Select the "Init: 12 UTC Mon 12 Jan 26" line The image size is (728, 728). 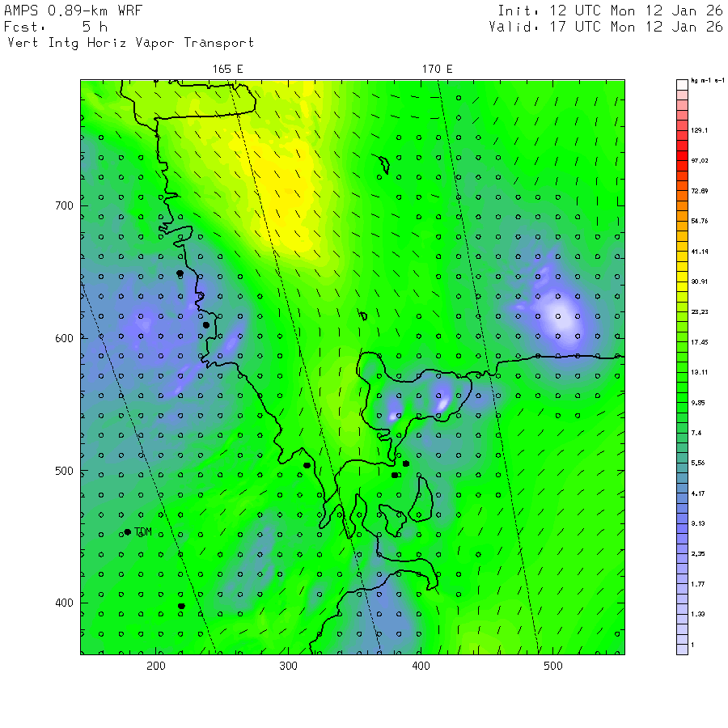click(610, 11)
